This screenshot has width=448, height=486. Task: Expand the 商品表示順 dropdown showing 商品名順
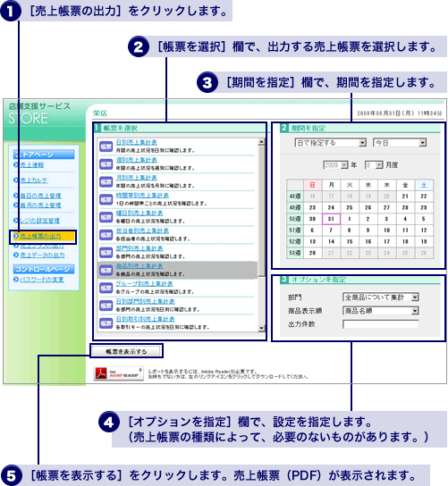(x=381, y=311)
